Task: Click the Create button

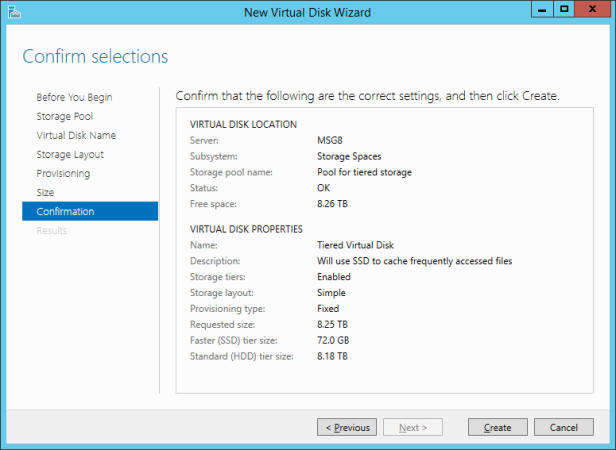Action: pos(497,427)
